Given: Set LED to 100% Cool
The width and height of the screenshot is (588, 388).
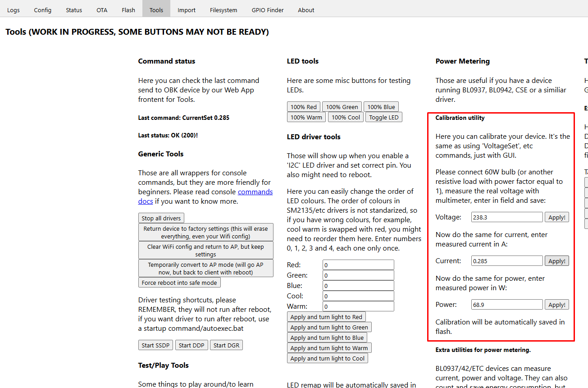Looking at the screenshot, I should pyautogui.click(x=346, y=117).
